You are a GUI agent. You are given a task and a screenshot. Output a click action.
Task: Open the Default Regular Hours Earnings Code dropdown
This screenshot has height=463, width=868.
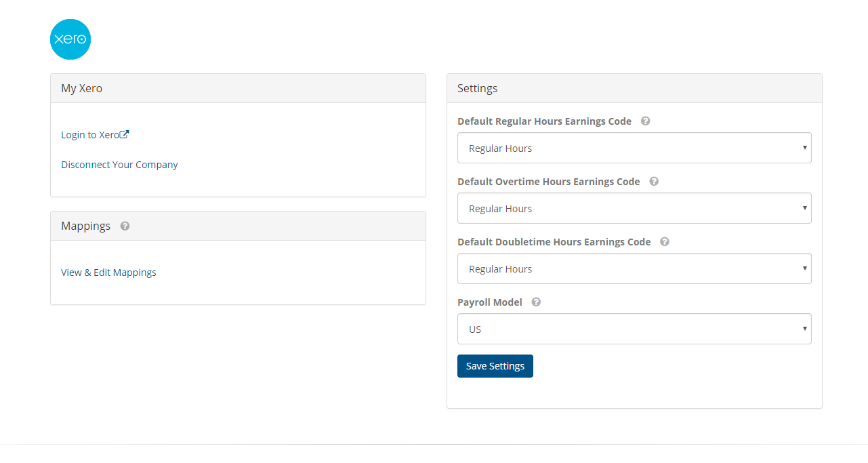(634, 148)
